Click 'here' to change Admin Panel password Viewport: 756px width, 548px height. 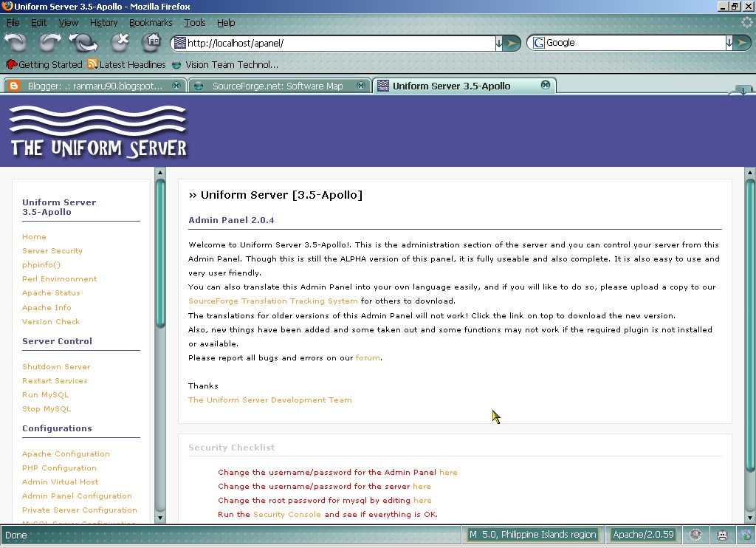click(x=448, y=472)
